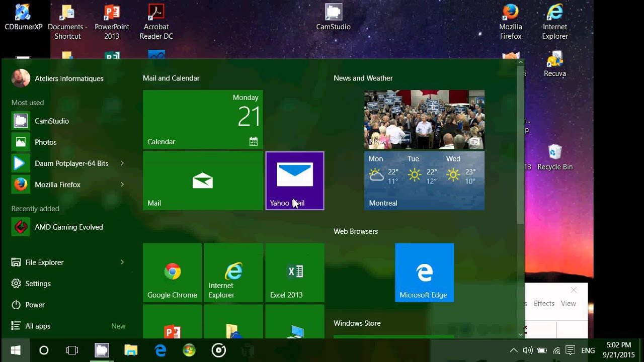Switch to CamStudio on the taskbar
This screenshot has width=644, height=362.
pyautogui.click(x=102, y=350)
